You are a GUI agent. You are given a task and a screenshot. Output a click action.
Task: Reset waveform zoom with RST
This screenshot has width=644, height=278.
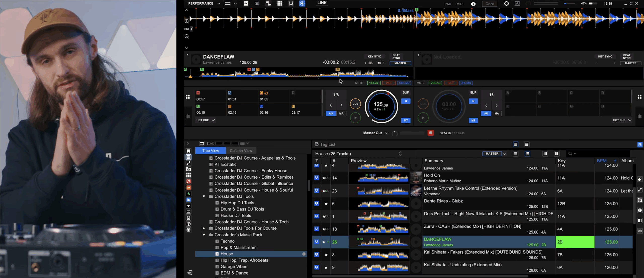point(187,29)
